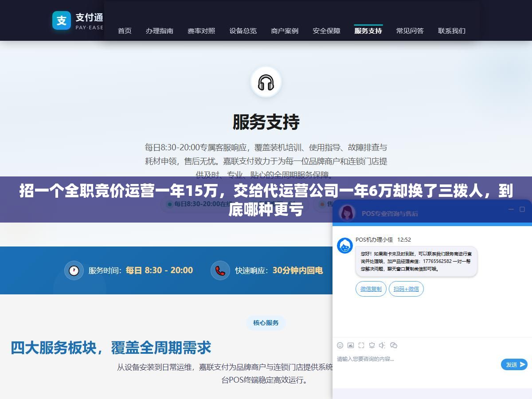Open the emoji picker in chat
Screen dimensions: 532x399
tap(340, 345)
